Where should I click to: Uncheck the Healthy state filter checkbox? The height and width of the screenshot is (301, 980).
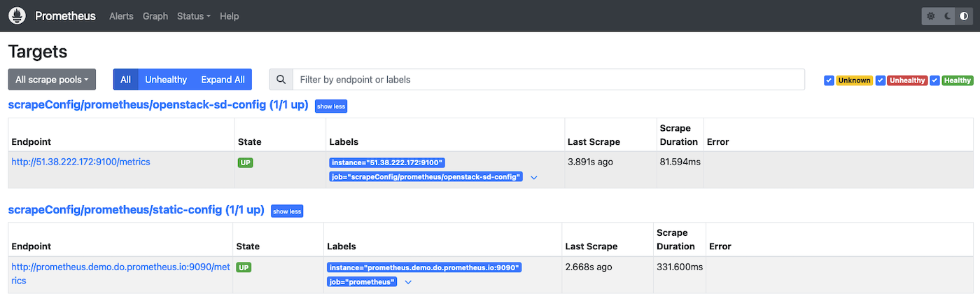point(934,80)
